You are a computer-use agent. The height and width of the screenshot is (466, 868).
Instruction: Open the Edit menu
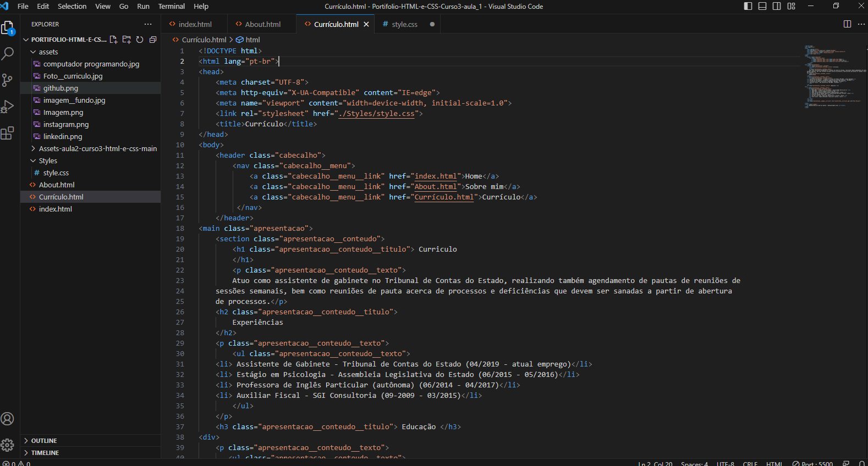(x=43, y=6)
